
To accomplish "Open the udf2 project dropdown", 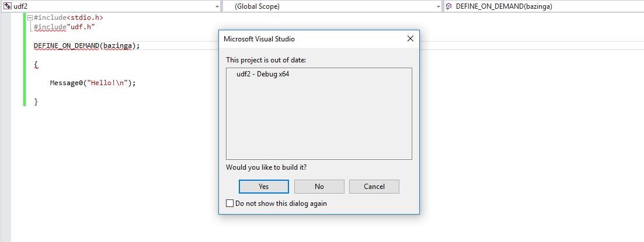I will point(217,6).
